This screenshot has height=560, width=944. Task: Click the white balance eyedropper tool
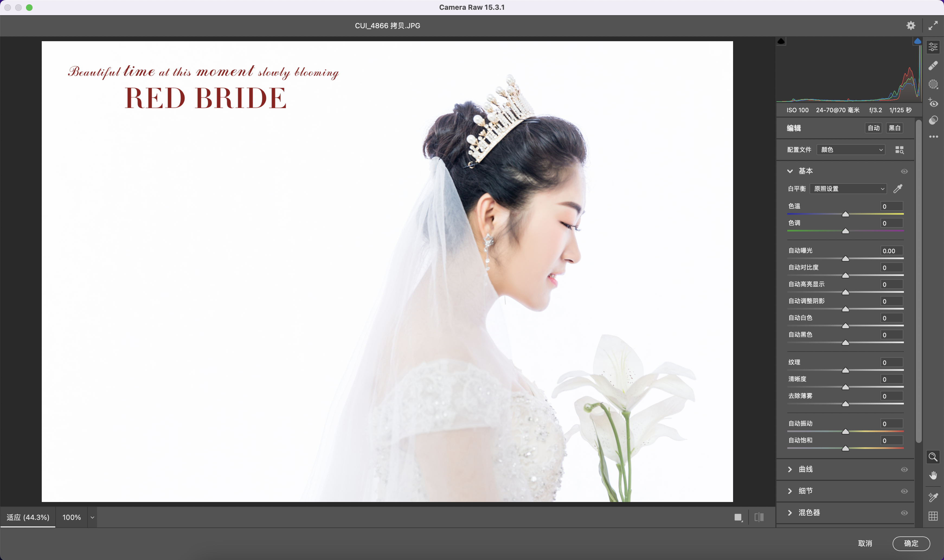(x=898, y=189)
